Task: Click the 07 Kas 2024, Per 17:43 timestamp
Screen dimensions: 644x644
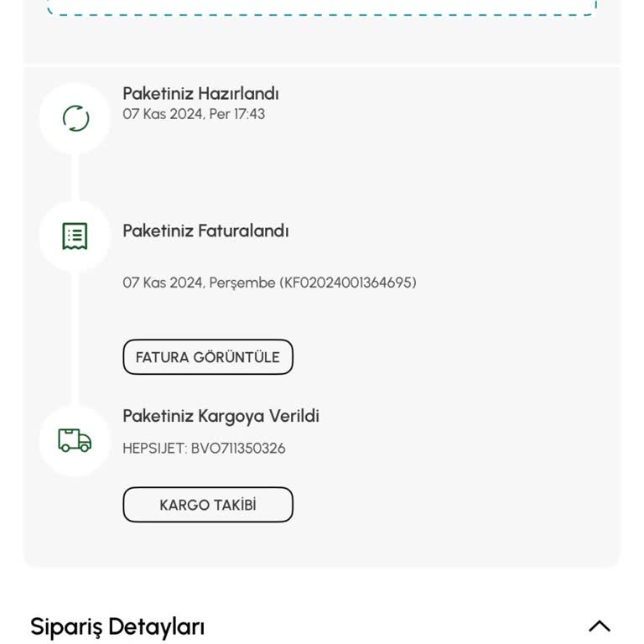Action: click(194, 114)
